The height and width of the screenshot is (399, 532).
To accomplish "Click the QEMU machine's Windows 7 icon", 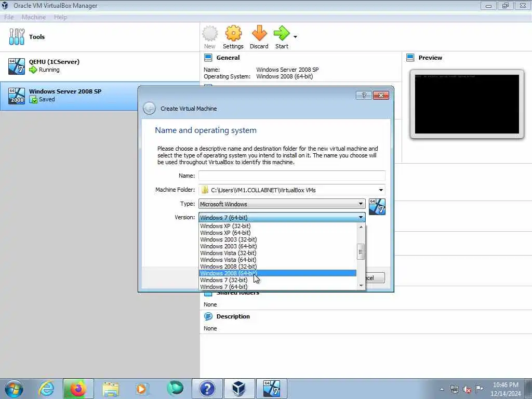I will coord(17,66).
